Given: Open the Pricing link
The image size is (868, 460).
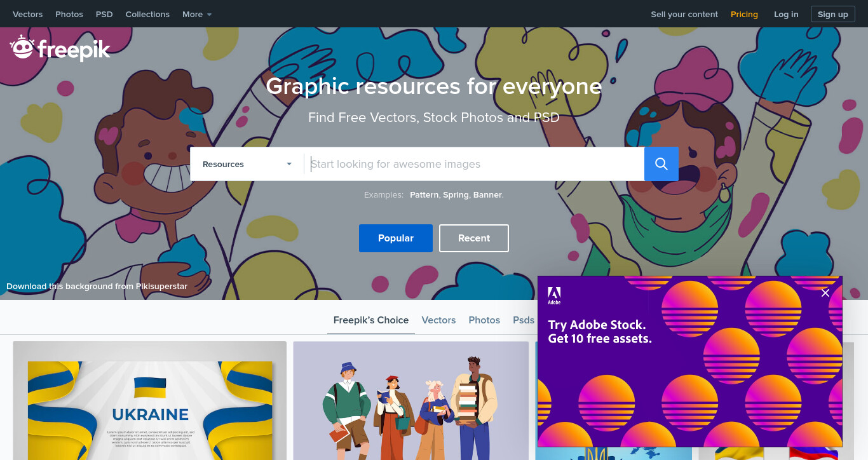Looking at the screenshot, I should point(744,14).
